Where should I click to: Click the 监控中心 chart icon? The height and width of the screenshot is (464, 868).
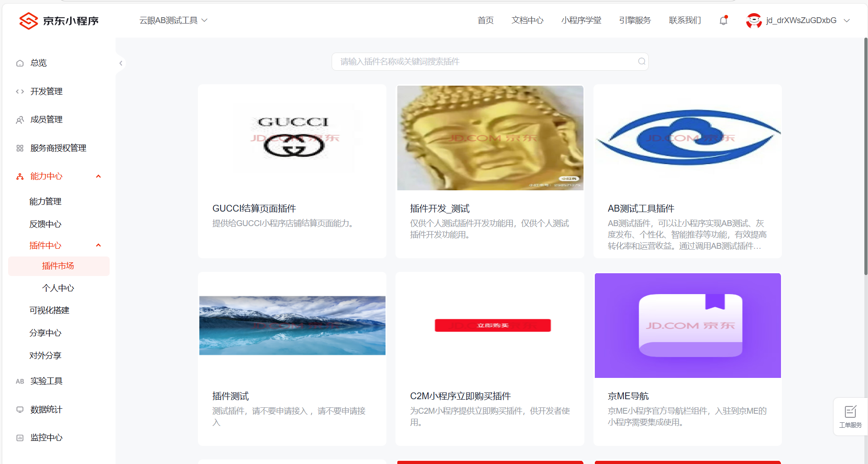[20, 438]
